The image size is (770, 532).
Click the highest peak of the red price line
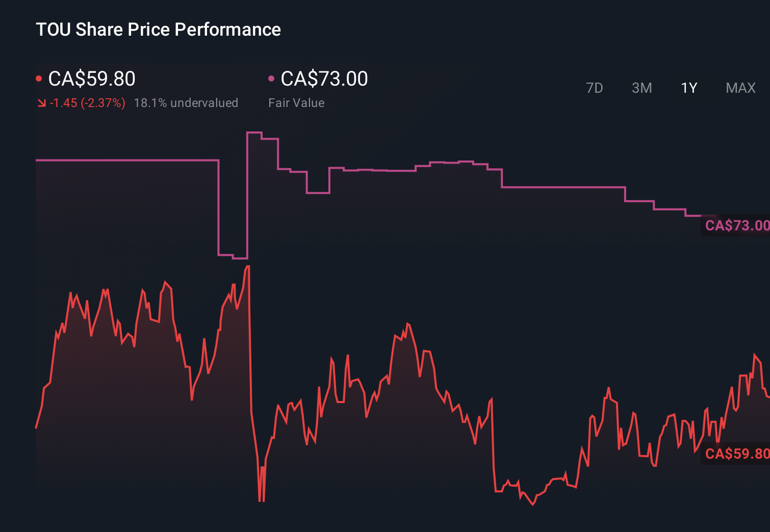coord(247,266)
